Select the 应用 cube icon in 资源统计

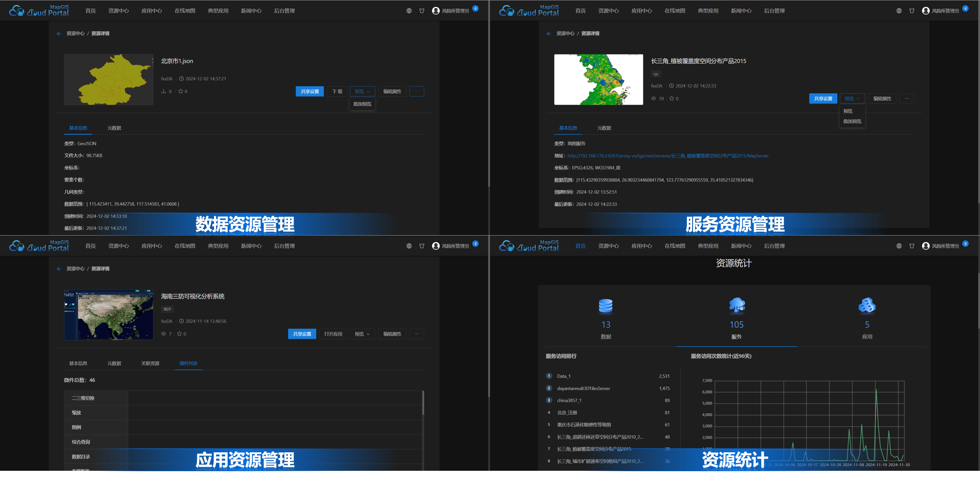867,306
